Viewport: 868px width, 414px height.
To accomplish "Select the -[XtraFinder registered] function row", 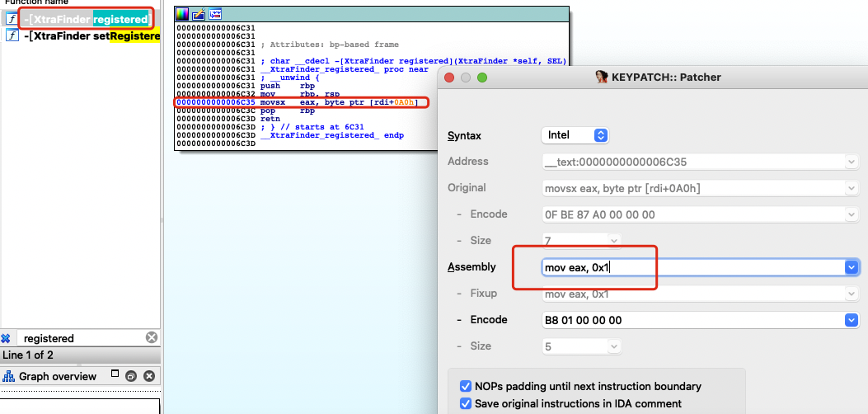I will coord(81,19).
